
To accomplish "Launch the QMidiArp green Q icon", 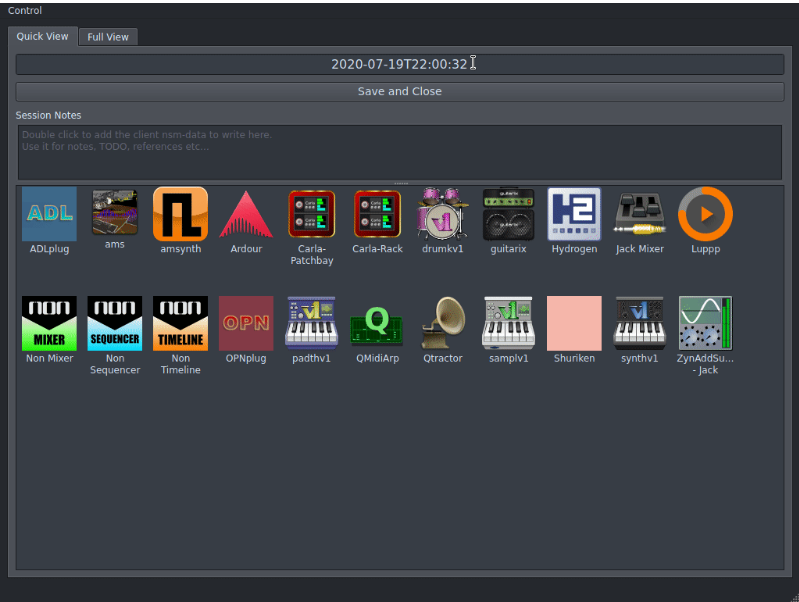I will tap(378, 326).
